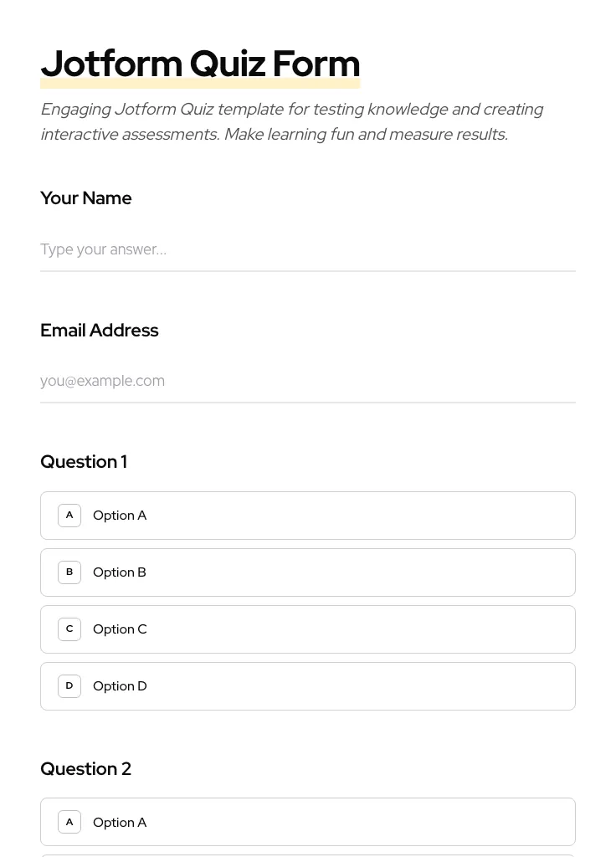Screen dimensions: 616x857
Task: Click the Option B row for Question 2
Action: pos(308,854)
